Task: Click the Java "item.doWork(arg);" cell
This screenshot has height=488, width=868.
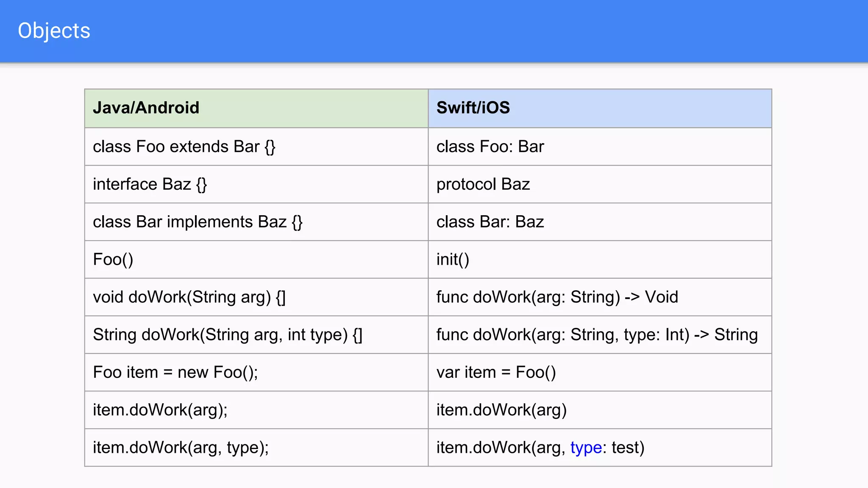Action: click(160, 410)
